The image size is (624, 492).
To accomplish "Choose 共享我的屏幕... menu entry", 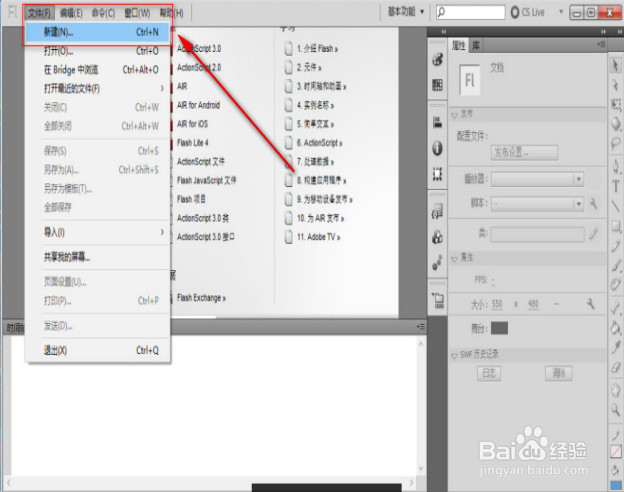I will pyautogui.click(x=98, y=257).
